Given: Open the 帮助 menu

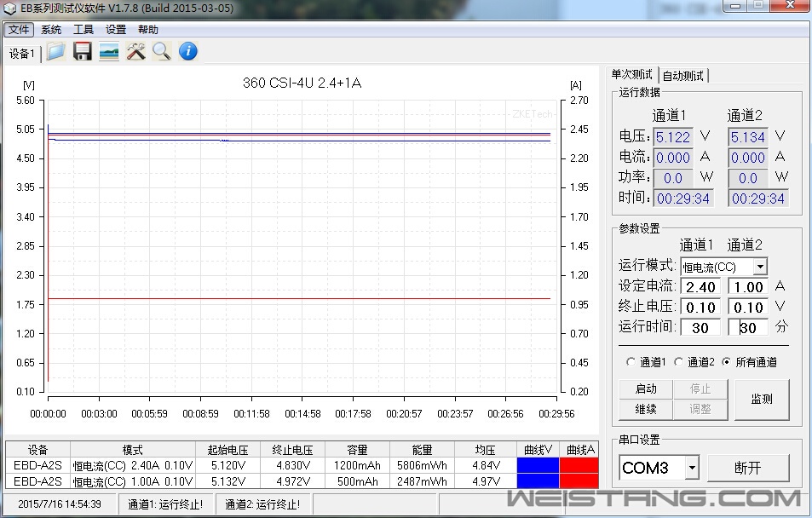Looking at the screenshot, I should pyautogui.click(x=148, y=30).
